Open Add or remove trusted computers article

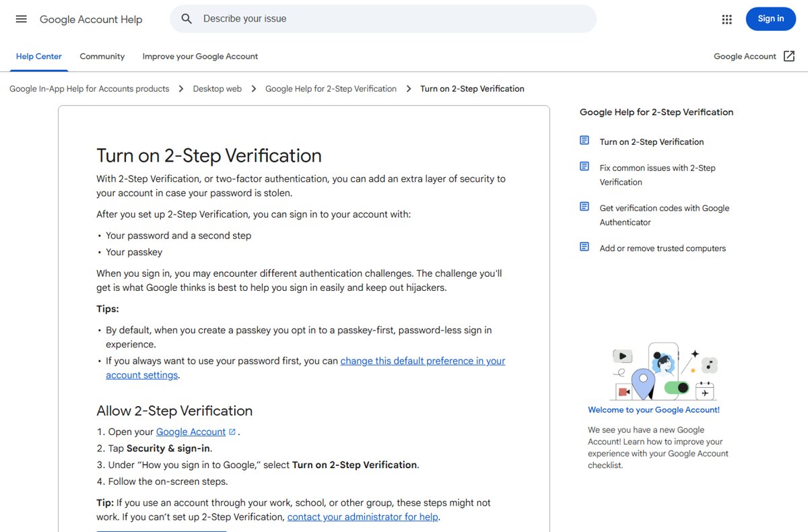tap(663, 248)
